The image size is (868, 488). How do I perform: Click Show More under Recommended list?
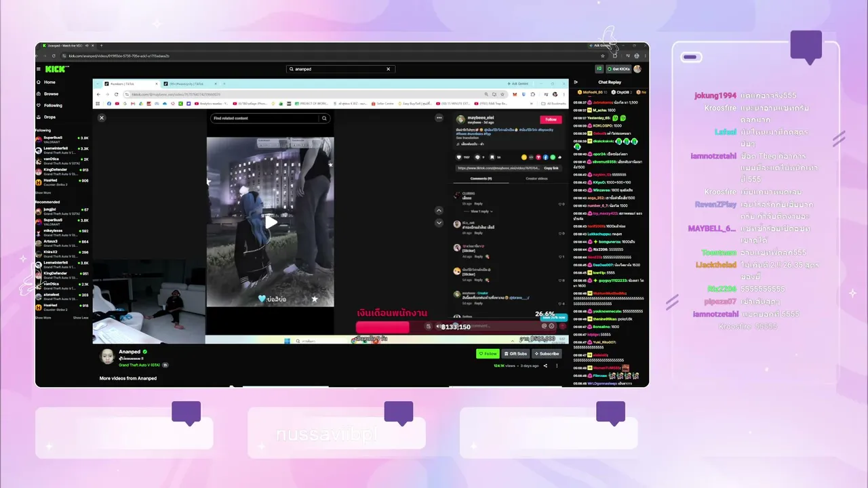(43, 317)
